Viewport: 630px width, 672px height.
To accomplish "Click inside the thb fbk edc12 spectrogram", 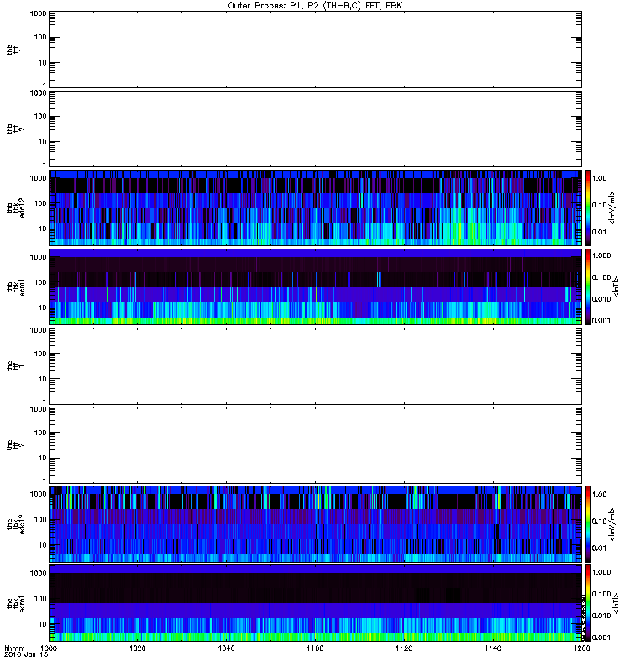I will pos(315,207).
